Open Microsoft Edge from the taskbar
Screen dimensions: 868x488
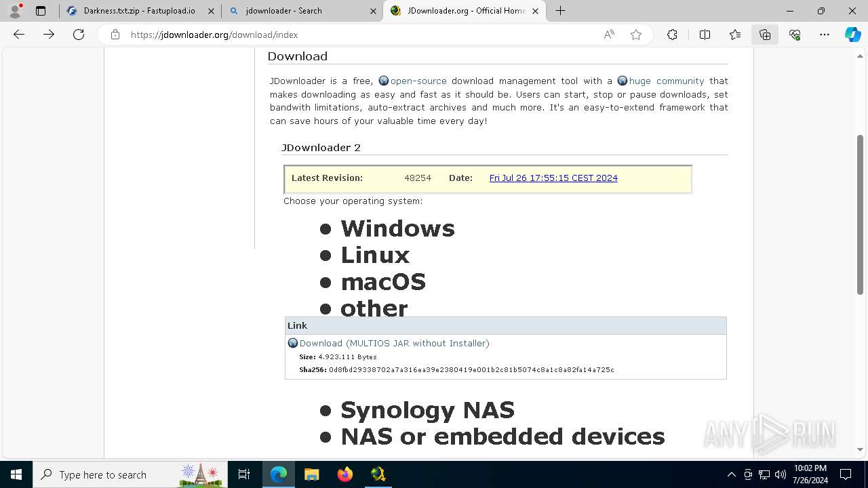coord(279,474)
